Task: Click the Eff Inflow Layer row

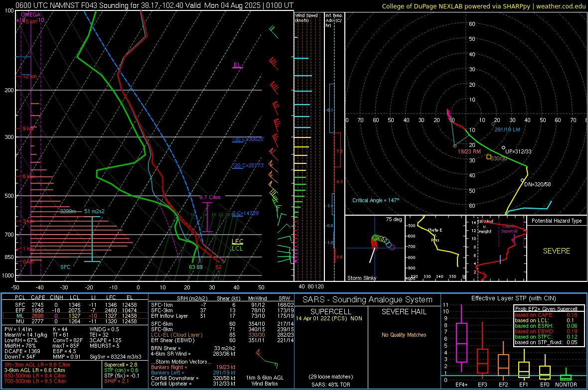Action: (x=222, y=316)
